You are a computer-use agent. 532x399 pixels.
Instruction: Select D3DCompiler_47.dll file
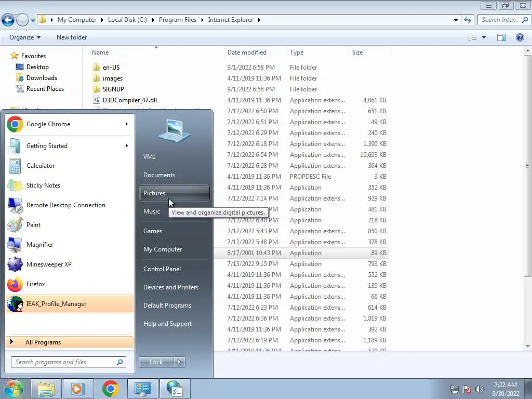(129, 100)
